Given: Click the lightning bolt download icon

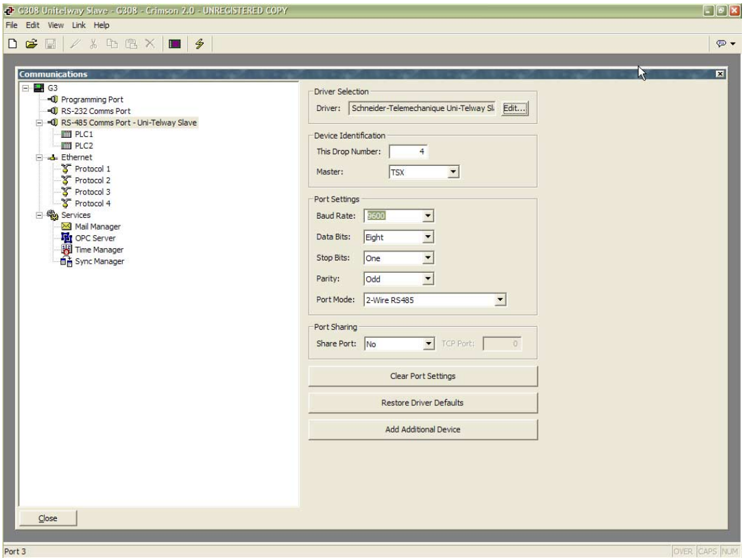Looking at the screenshot, I should pos(200,44).
